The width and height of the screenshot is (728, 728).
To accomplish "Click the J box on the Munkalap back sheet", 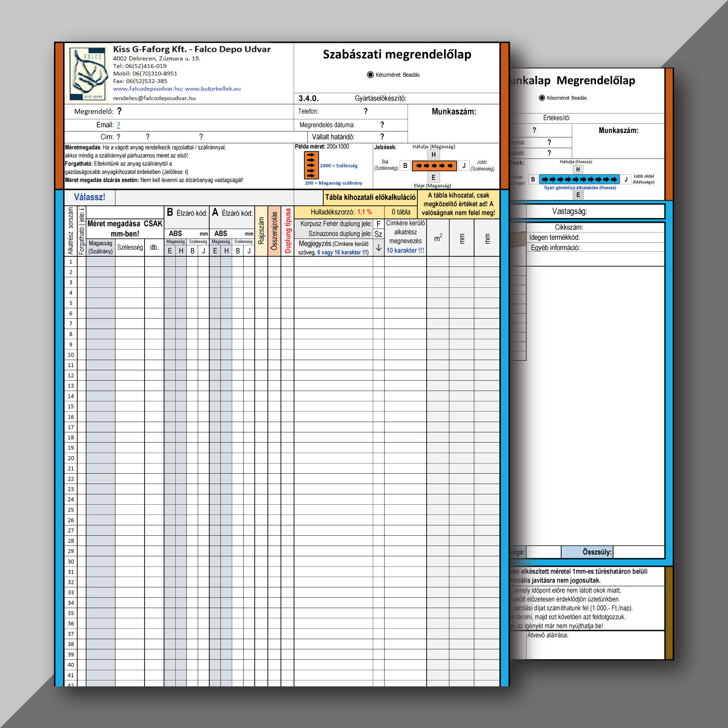I will point(626,179).
